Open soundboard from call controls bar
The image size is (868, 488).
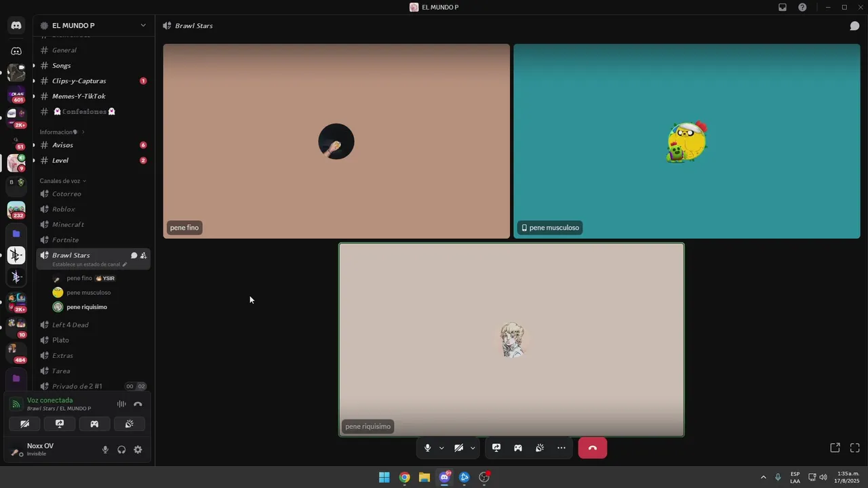[x=540, y=448]
